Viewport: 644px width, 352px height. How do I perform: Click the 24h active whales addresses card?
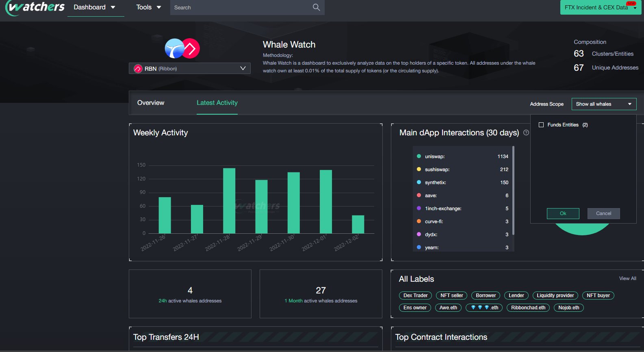point(190,294)
